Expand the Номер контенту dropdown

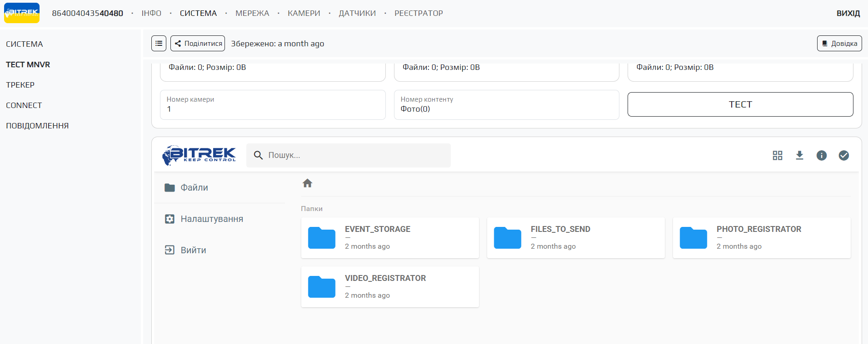[506, 105]
